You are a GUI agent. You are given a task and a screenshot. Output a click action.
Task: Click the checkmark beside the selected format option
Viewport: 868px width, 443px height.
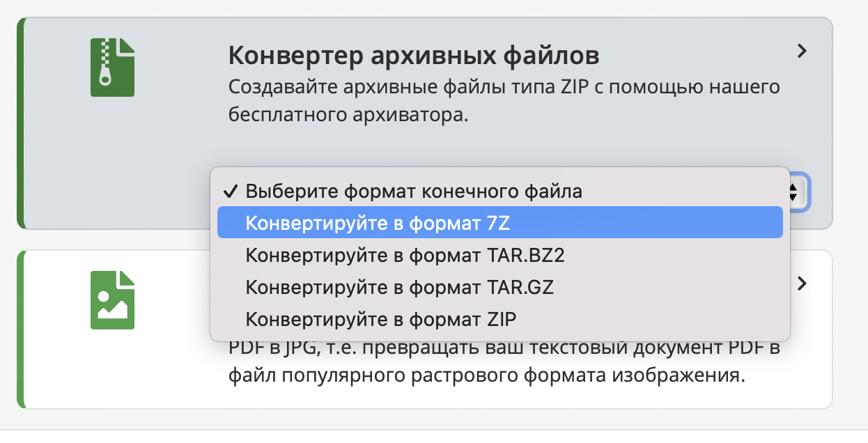pos(230,191)
